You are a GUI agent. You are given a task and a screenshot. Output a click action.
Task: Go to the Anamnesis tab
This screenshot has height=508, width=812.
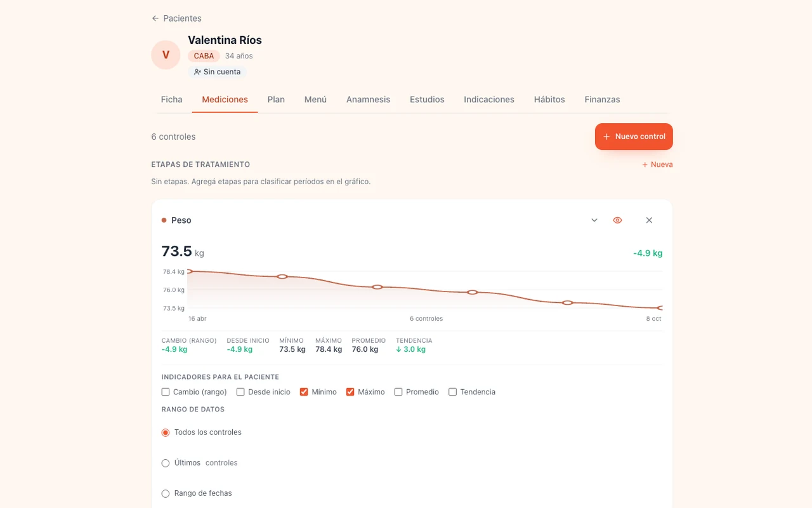coord(368,100)
